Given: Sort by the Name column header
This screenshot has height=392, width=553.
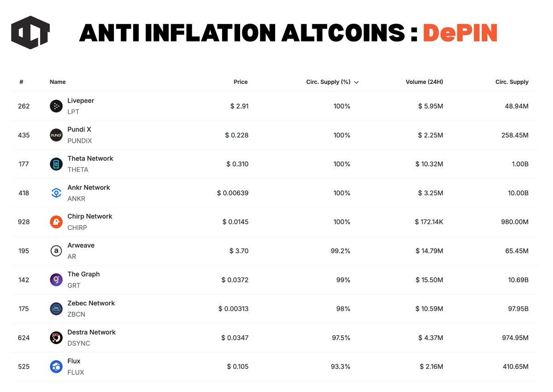Looking at the screenshot, I should click(x=58, y=82).
